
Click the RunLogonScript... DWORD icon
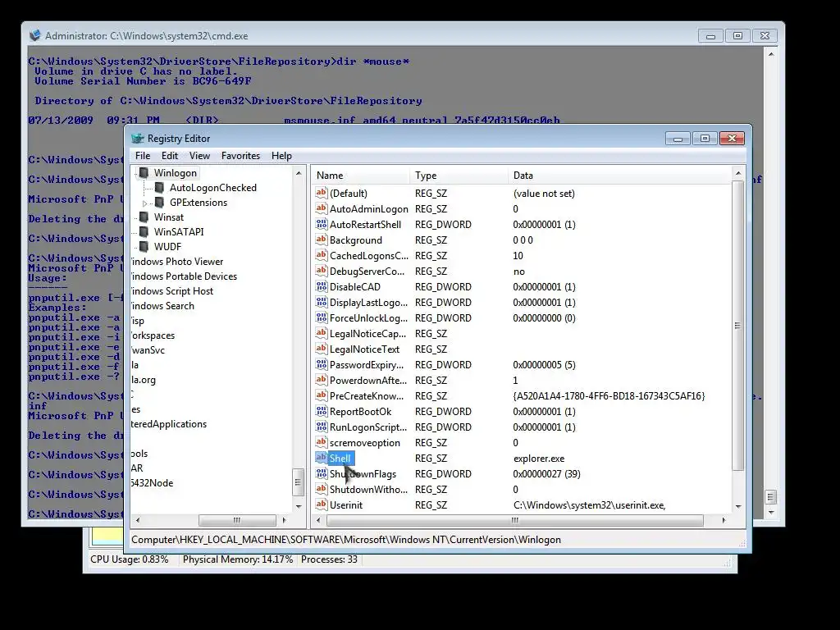tap(321, 427)
